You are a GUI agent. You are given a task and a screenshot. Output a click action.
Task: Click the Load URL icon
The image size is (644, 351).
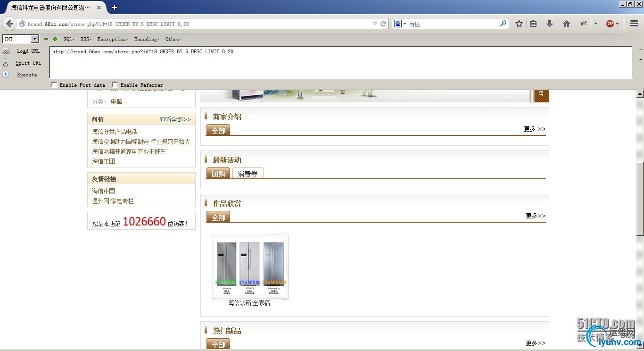[6, 51]
